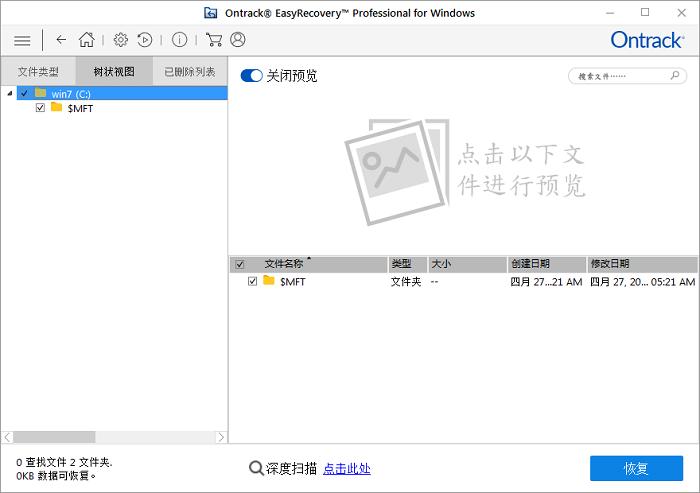Open the shopping cart icon
The height and width of the screenshot is (493, 700).
(x=214, y=40)
